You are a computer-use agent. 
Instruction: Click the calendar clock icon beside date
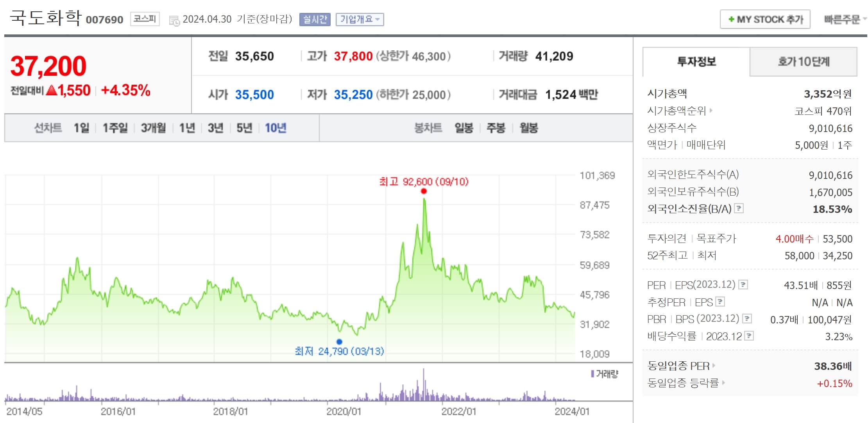point(174,20)
